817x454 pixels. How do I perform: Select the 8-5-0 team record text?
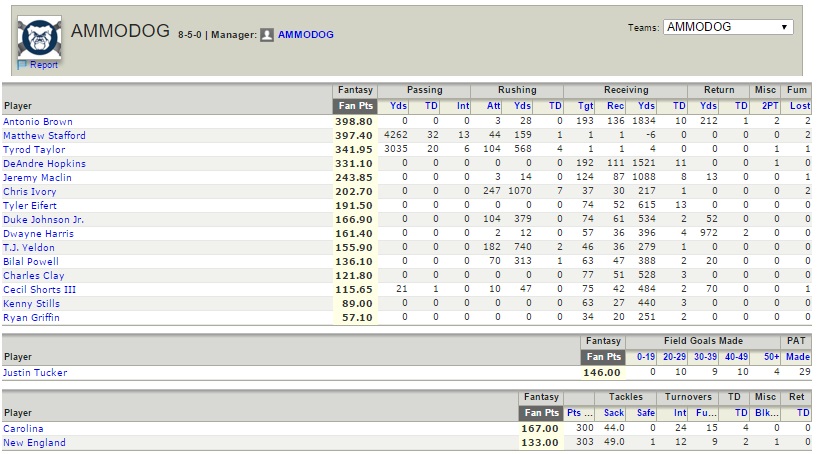point(190,35)
